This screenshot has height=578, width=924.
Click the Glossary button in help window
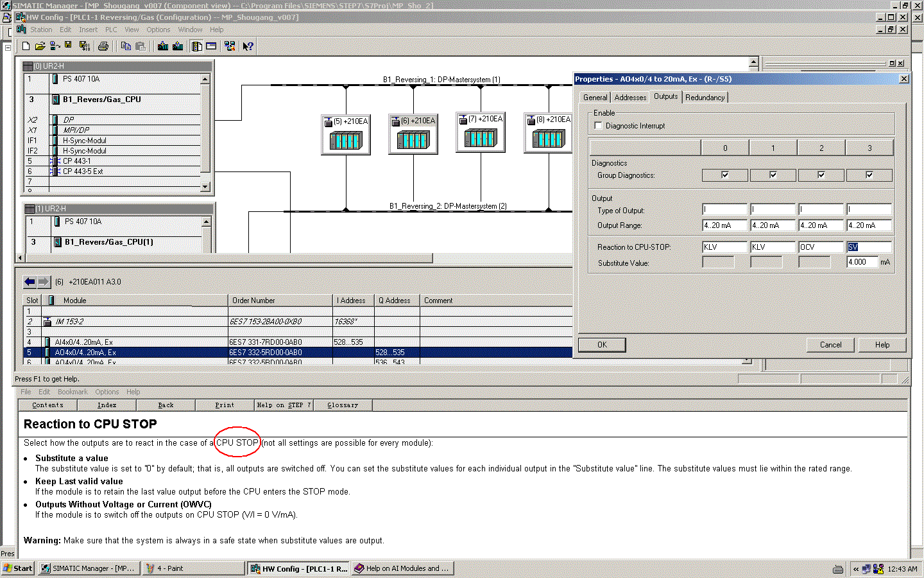343,405
